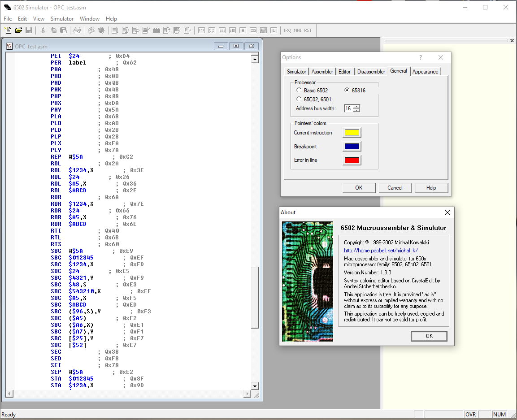Click Cancel in the Options dialog
This screenshot has width=517, height=420.
395,188
